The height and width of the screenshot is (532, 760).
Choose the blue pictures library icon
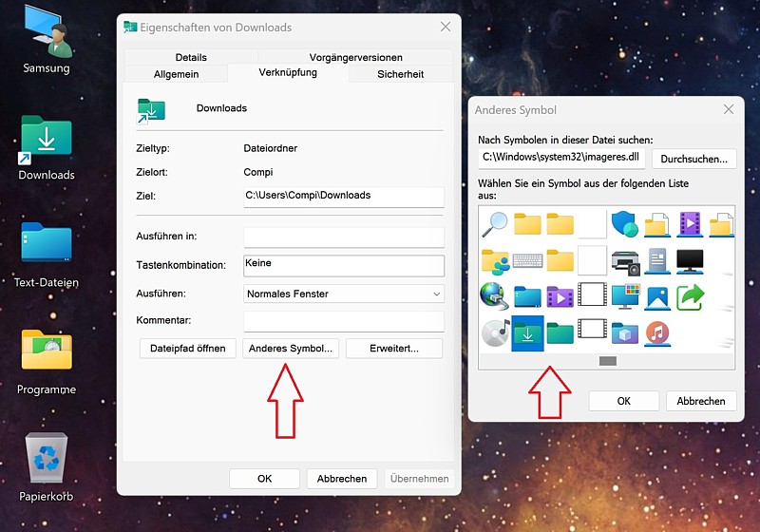coord(657,297)
